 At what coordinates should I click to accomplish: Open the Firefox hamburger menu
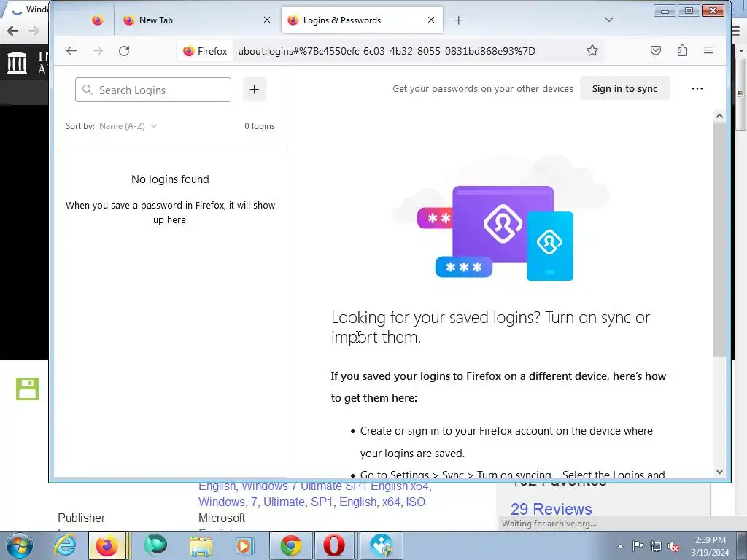(x=708, y=50)
